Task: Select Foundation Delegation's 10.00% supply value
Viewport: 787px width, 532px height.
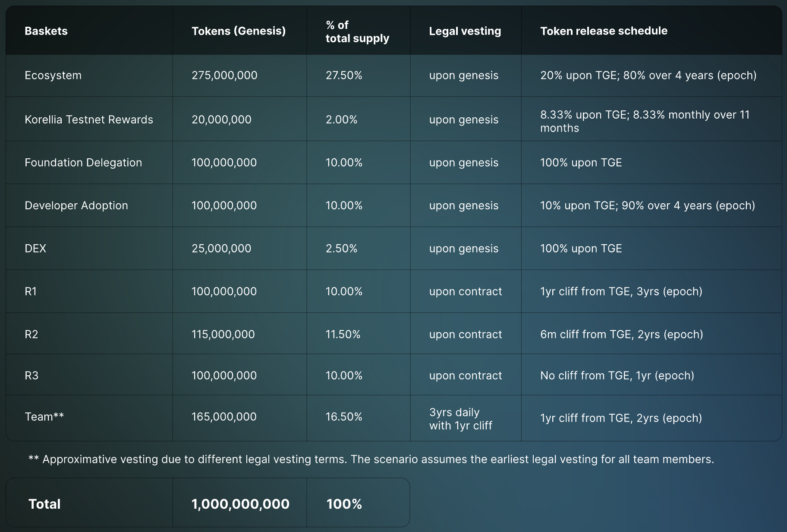Action: pos(344,163)
